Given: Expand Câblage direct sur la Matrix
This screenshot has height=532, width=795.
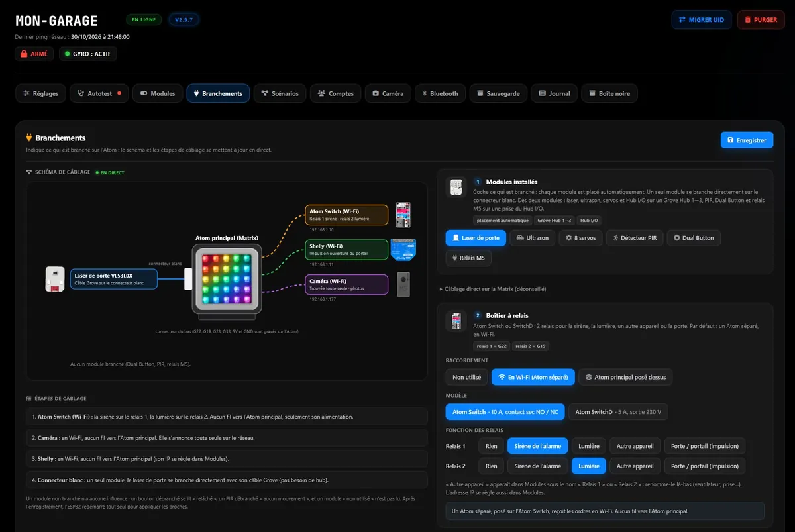Looking at the screenshot, I should pyautogui.click(x=492, y=289).
